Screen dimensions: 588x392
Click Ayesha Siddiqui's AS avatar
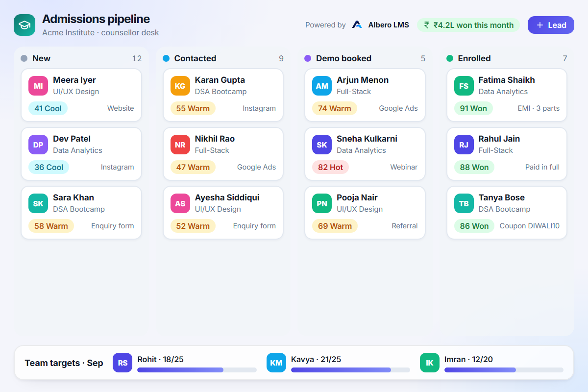[x=180, y=203]
